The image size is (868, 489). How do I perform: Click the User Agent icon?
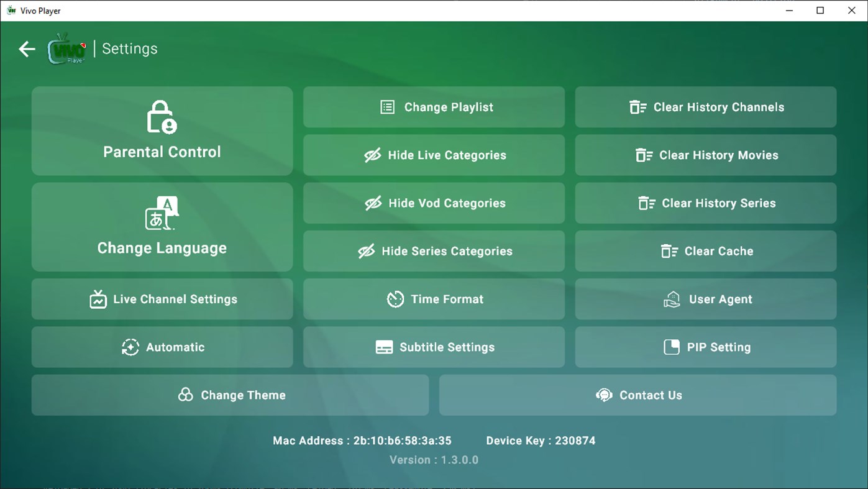tap(671, 299)
